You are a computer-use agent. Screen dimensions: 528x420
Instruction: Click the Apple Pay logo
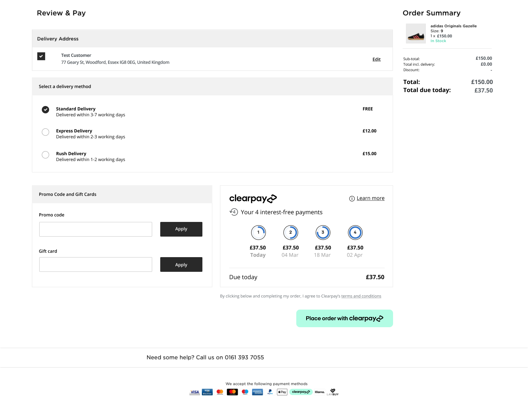[282, 392]
